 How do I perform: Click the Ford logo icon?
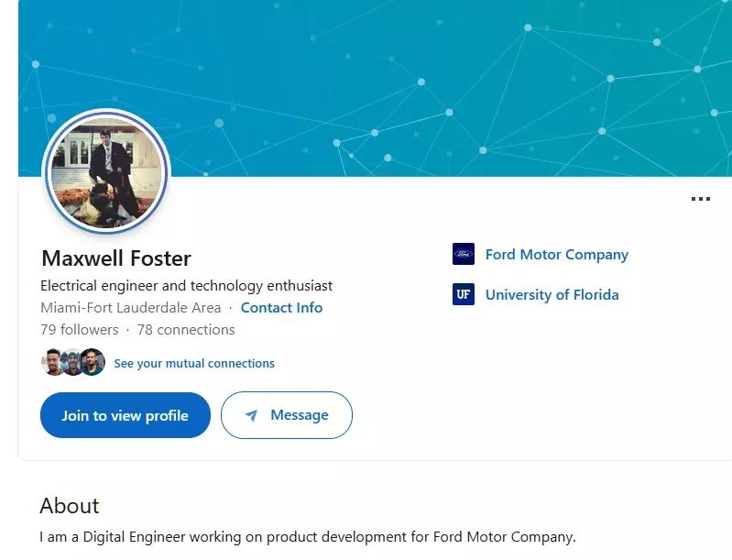pos(464,254)
